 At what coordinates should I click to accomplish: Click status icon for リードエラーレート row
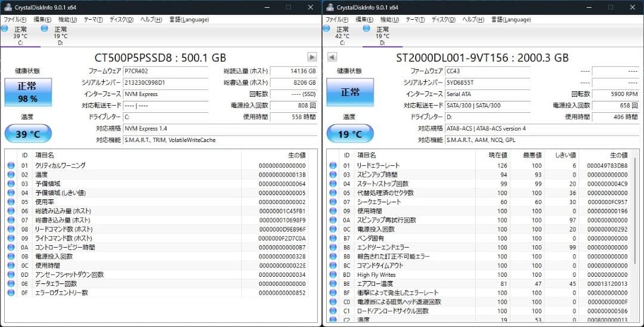tap(333, 165)
